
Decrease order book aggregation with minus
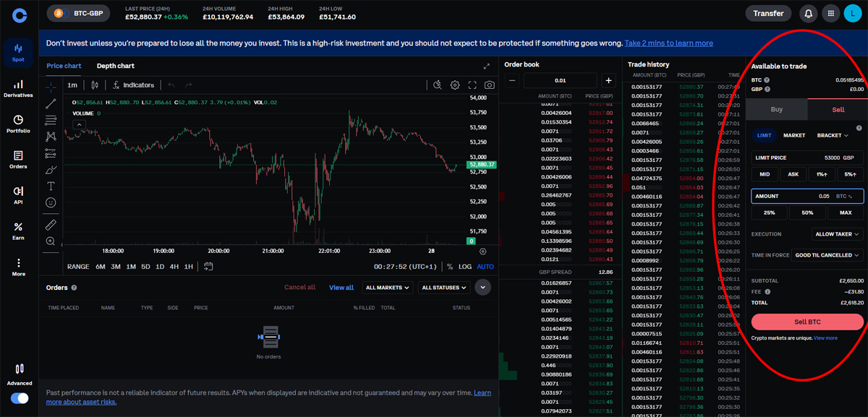512,80
